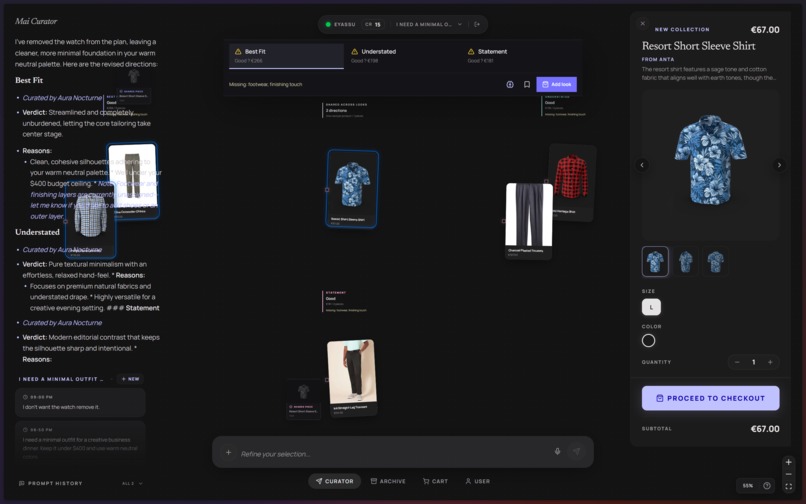
Task: Select the second product thumbnail
Action: (x=685, y=261)
